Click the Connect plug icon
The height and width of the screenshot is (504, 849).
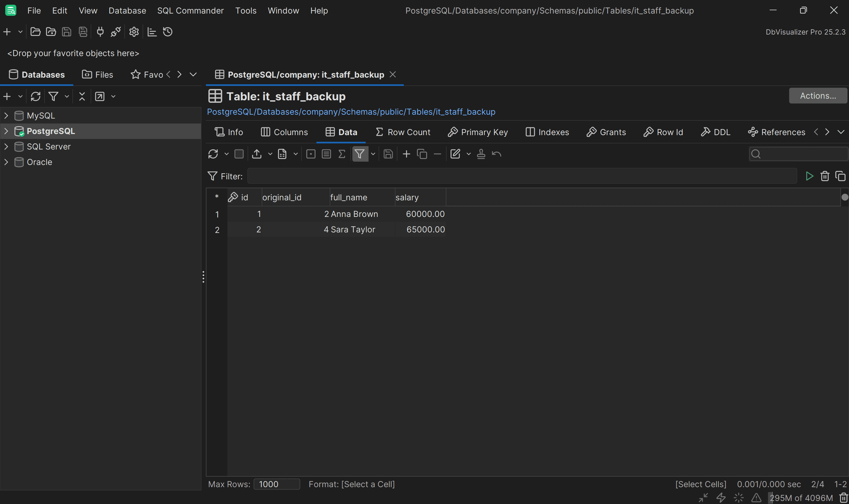[100, 32]
